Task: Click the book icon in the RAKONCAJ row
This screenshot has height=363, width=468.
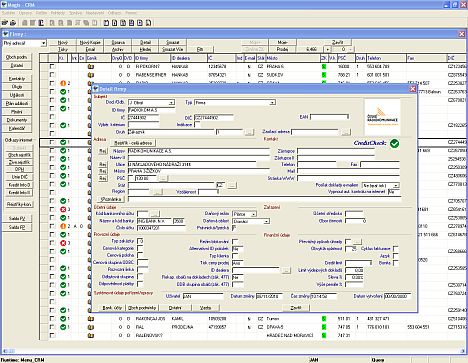Action: [x=91, y=319]
